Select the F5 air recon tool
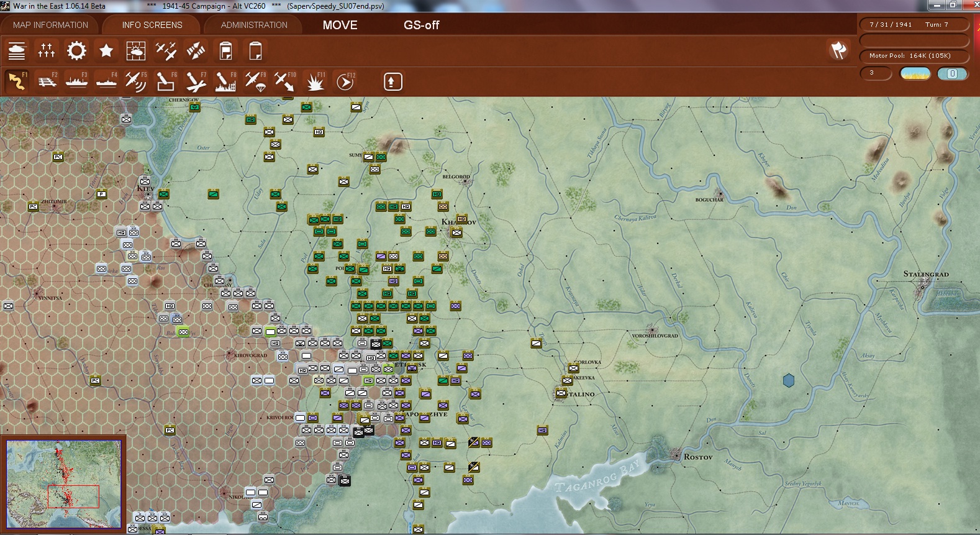 tap(136, 81)
